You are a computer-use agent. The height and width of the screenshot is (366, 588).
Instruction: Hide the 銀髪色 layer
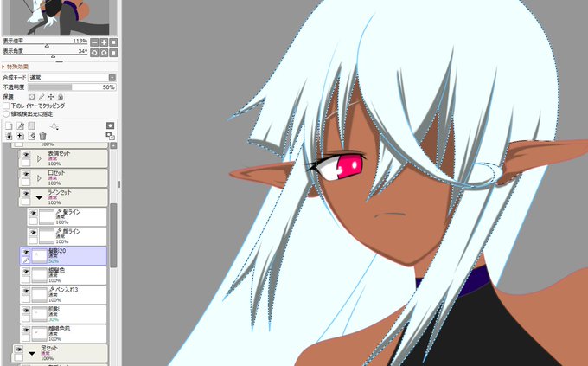[x=25, y=272]
